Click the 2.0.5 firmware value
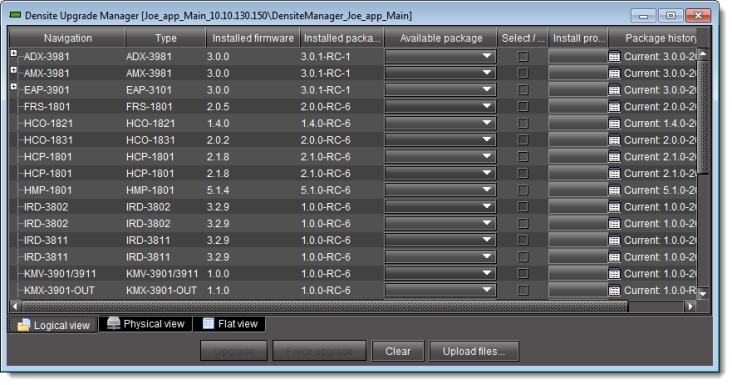The image size is (732, 385). tap(218, 107)
